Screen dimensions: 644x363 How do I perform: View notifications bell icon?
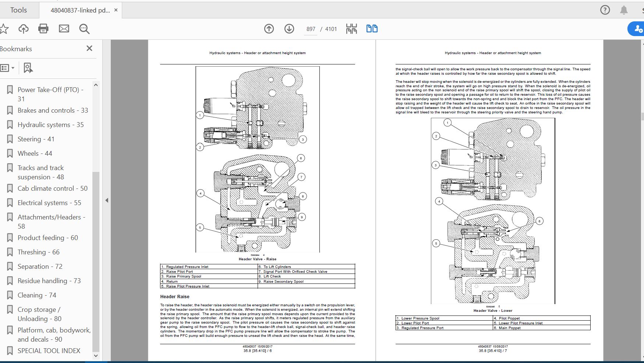point(624,10)
